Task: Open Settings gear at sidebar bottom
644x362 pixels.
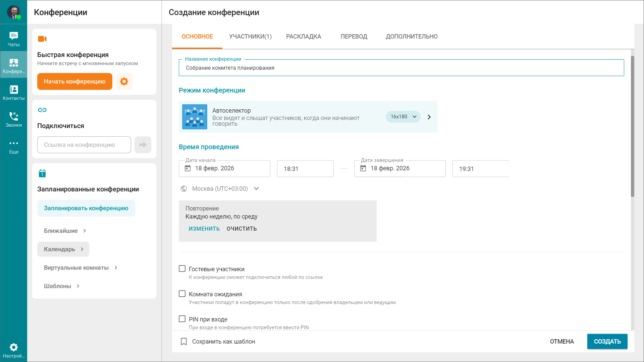Action: (x=14, y=347)
